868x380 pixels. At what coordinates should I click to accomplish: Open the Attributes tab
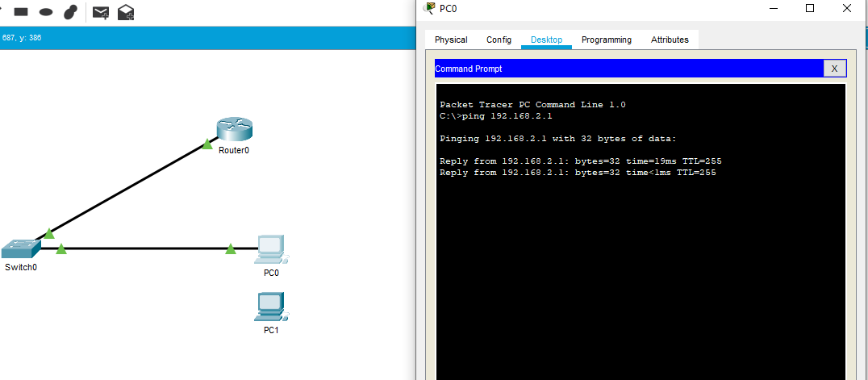pyautogui.click(x=670, y=40)
